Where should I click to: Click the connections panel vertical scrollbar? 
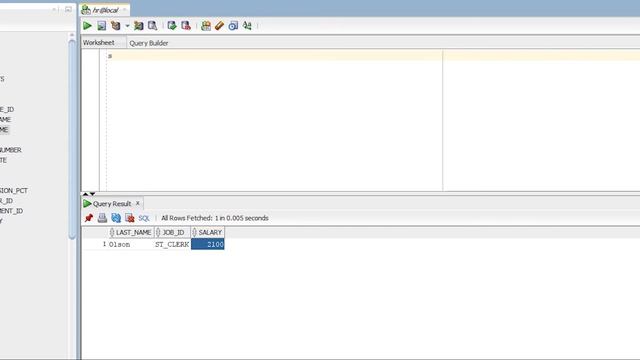point(72,139)
